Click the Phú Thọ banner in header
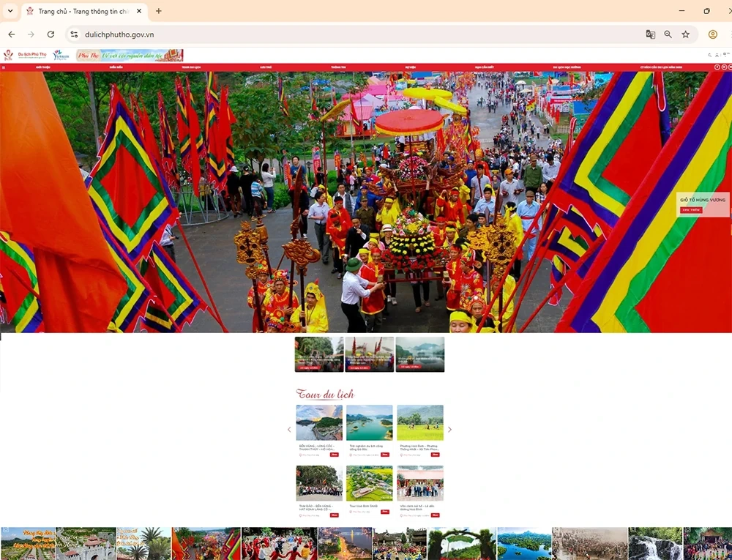Image resolution: width=732 pixels, height=560 pixels. tap(130, 55)
